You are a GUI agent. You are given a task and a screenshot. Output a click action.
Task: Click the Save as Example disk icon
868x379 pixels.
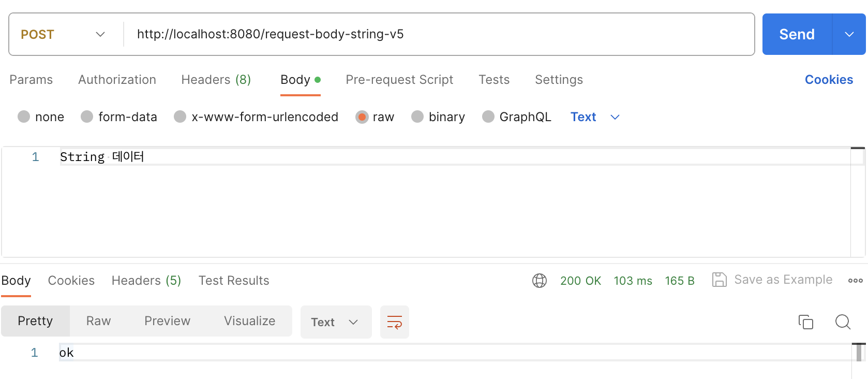pyautogui.click(x=720, y=280)
